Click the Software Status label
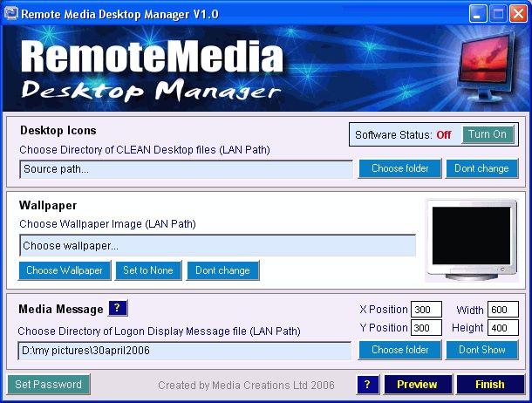This screenshot has width=532, height=403. [393, 135]
